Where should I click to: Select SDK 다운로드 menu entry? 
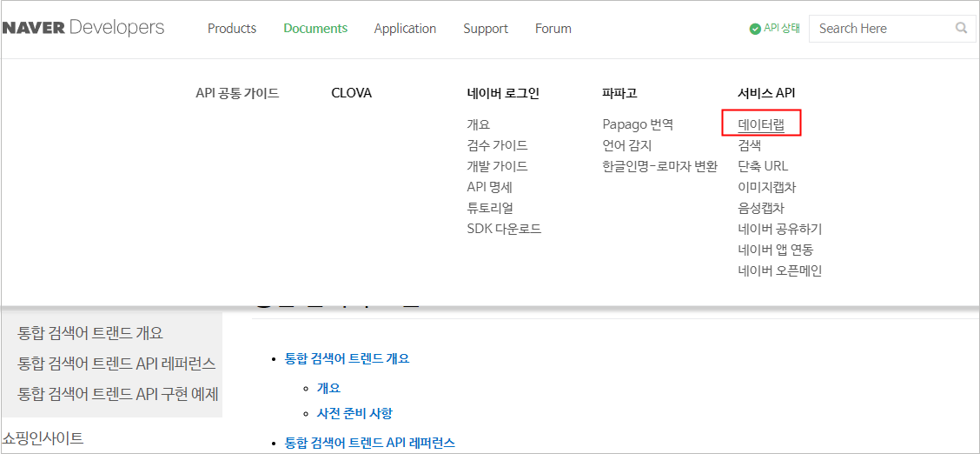[x=504, y=229]
